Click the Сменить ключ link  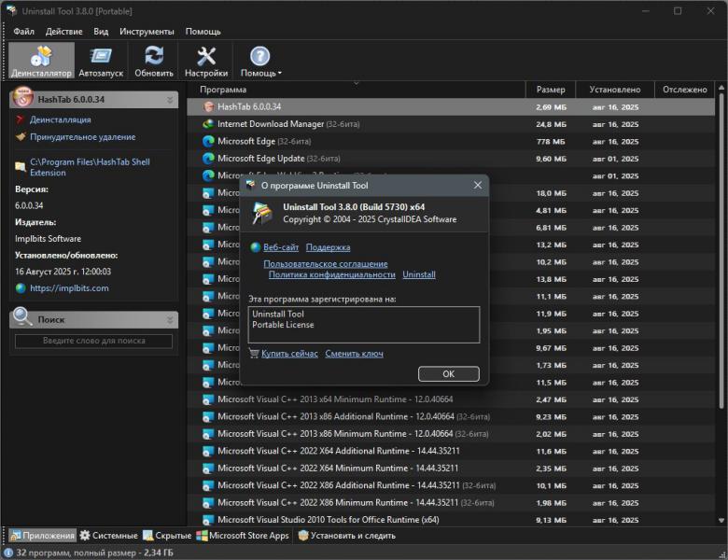pyautogui.click(x=354, y=354)
